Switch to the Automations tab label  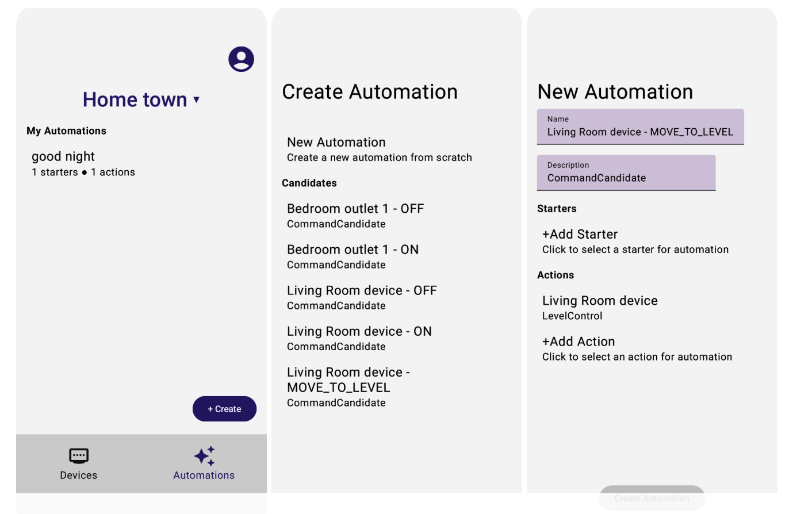click(204, 475)
